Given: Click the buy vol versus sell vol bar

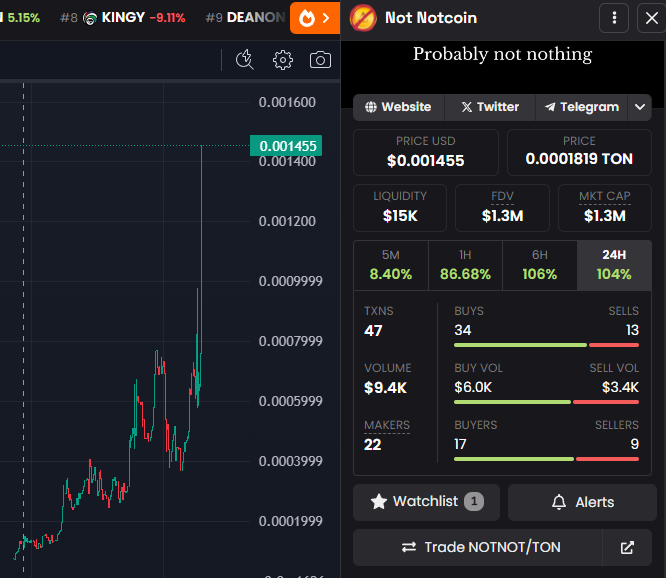Looking at the screenshot, I should coord(546,402).
